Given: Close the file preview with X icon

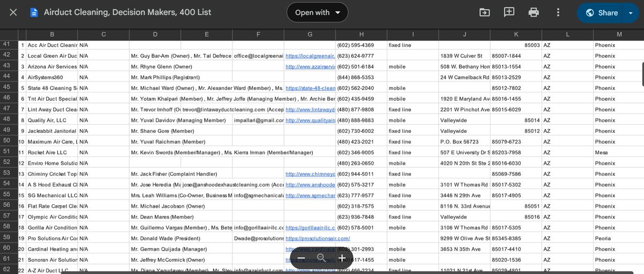Looking at the screenshot, I should point(13,12).
